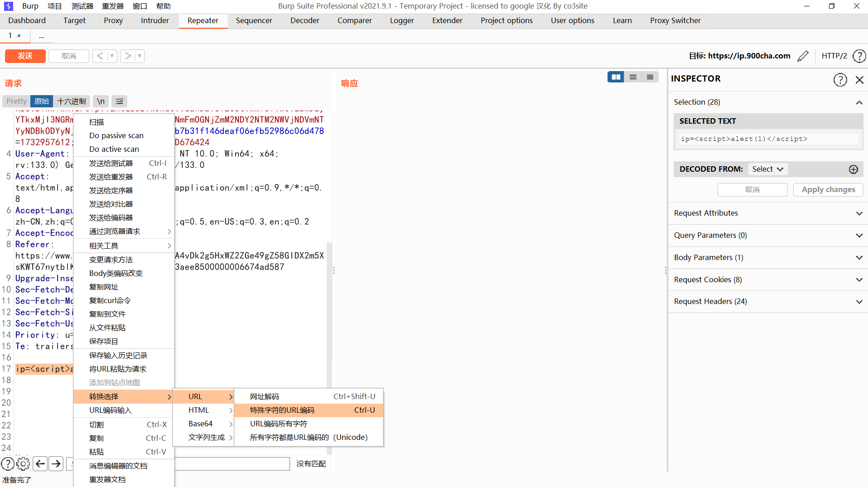Edit target with the pencil icon
The height and width of the screenshot is (487, 868).
[x=803, y=56]
